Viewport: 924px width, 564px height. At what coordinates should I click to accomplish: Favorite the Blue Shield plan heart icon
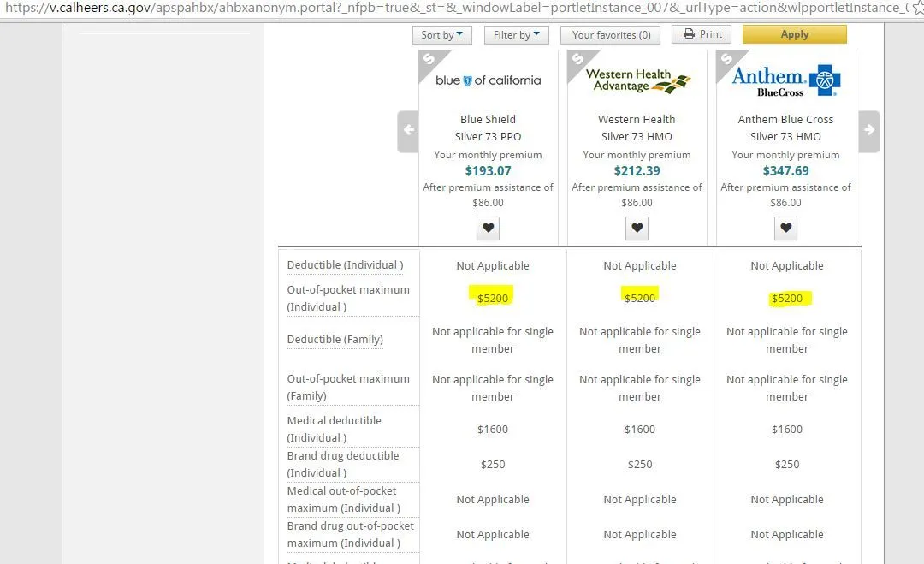click(x=488, y=229)
